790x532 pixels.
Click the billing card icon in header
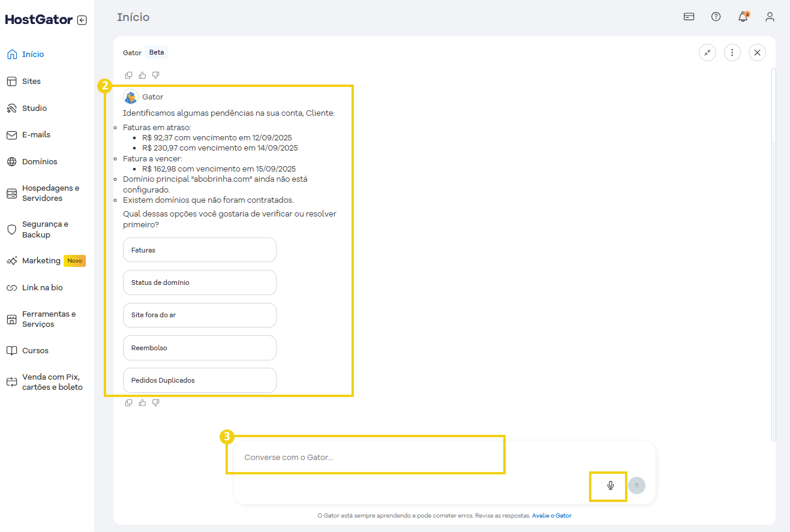pyautogui.click(x=689, y=17)
